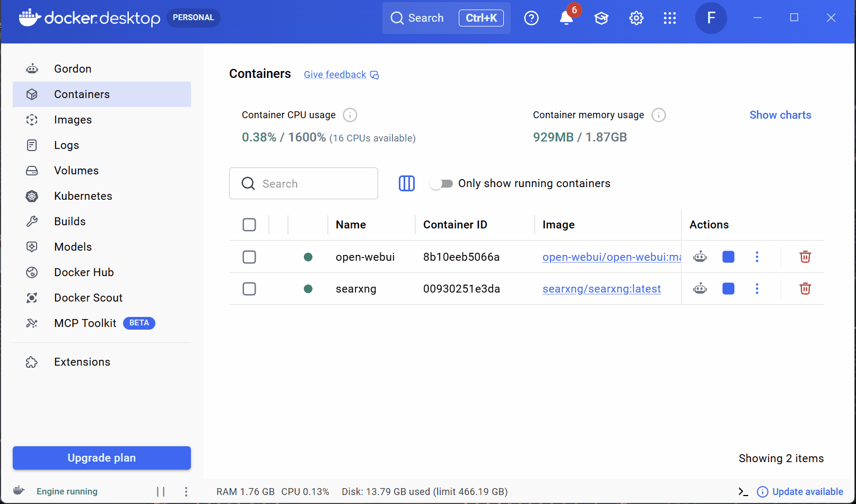This screenshot has height=504, width=856.
Task: Pause the Docker engine from status bar
Action: click(x=161, y=492)
